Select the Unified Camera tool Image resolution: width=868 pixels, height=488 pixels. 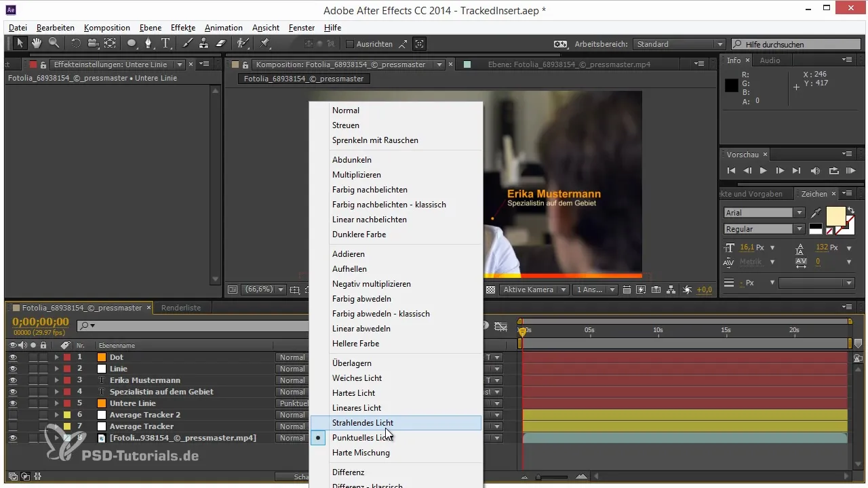click(x=92, y=43)
